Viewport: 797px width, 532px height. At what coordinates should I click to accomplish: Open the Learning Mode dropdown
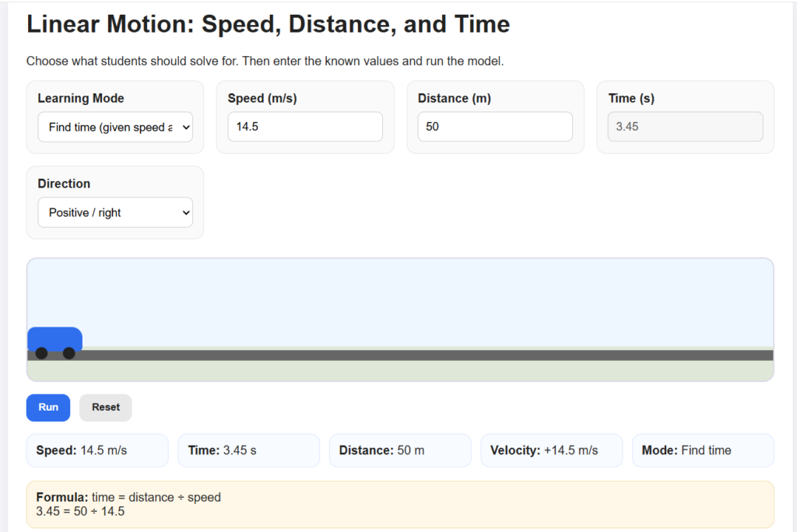click(x=115, y=127)
